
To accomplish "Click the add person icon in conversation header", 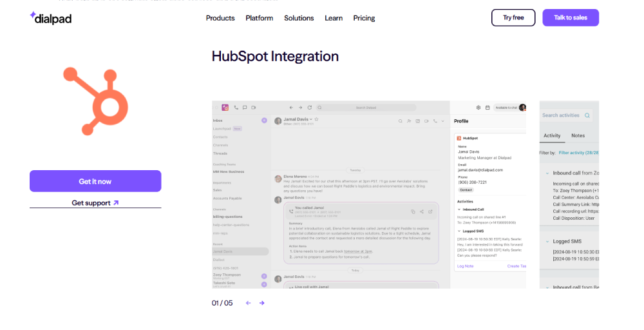I will 409,121.
